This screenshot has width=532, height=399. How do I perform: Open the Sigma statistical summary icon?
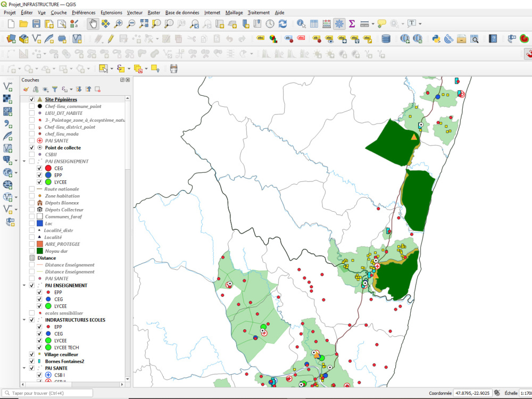(x=352, y=24)
